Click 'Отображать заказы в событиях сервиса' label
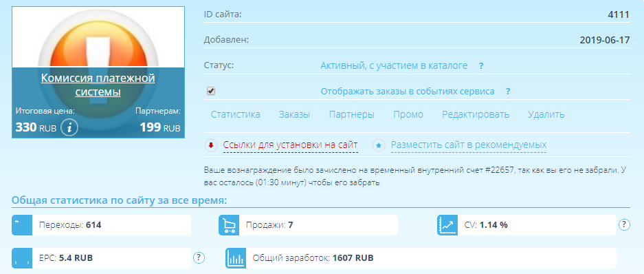 408,92
